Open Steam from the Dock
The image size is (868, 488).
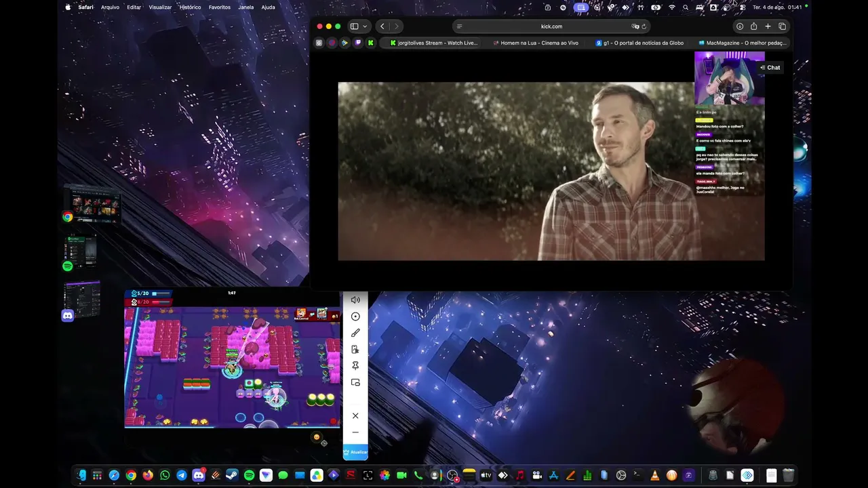click(232, 476)
